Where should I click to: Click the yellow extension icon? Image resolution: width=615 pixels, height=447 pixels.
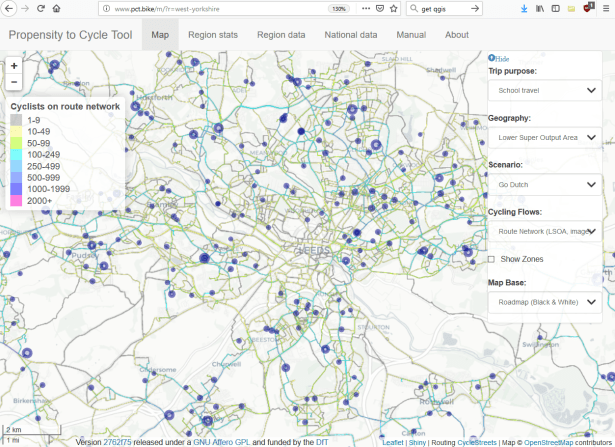[x=571, y=9]
